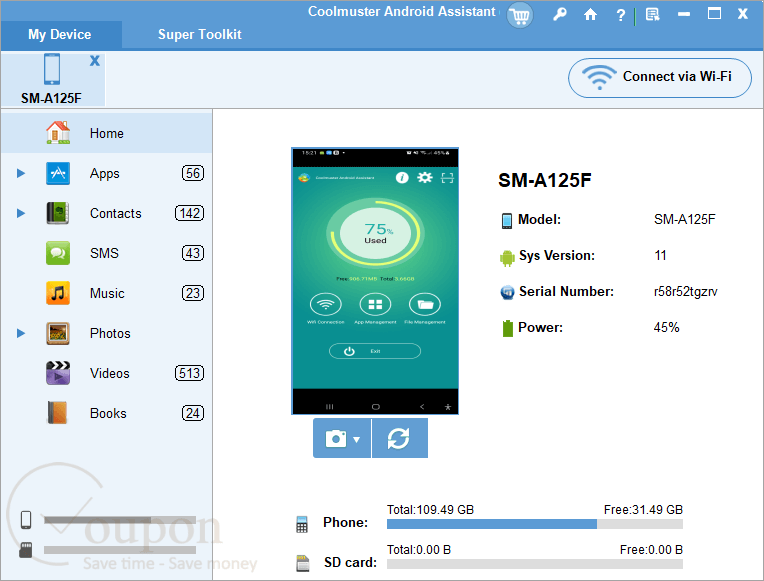The height and width of the screenshot is (581, 764).
Task: Click the Music note icon
Action: pos(58,293)
